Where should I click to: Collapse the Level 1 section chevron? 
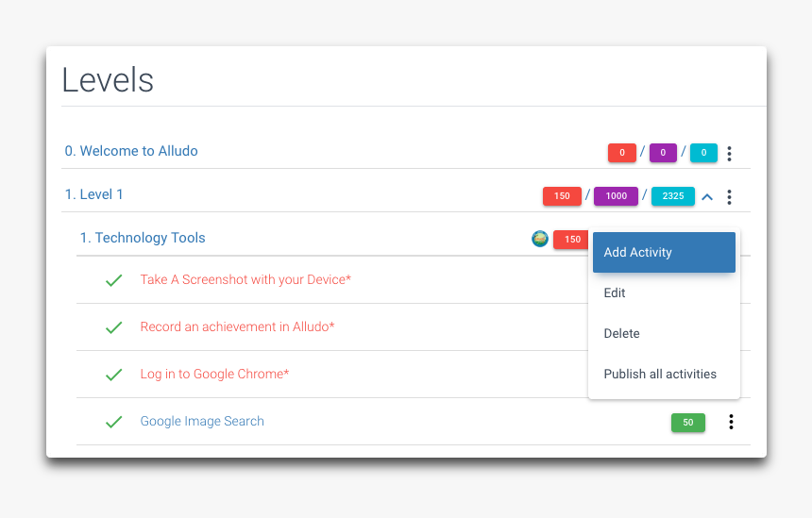point(707,196)
